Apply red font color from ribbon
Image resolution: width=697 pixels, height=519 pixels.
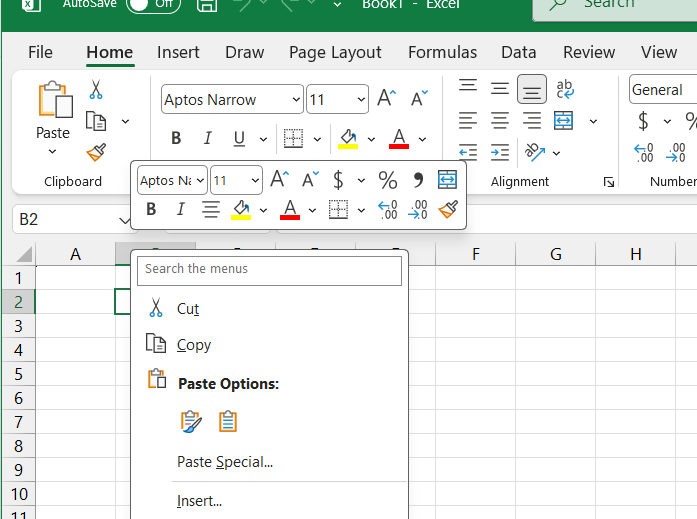tap(399, 139)
